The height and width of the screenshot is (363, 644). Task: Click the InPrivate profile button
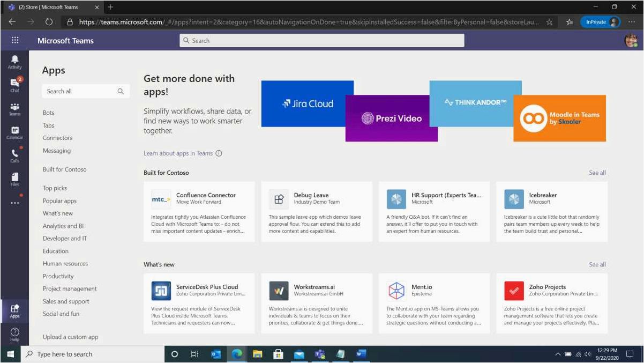600,22
